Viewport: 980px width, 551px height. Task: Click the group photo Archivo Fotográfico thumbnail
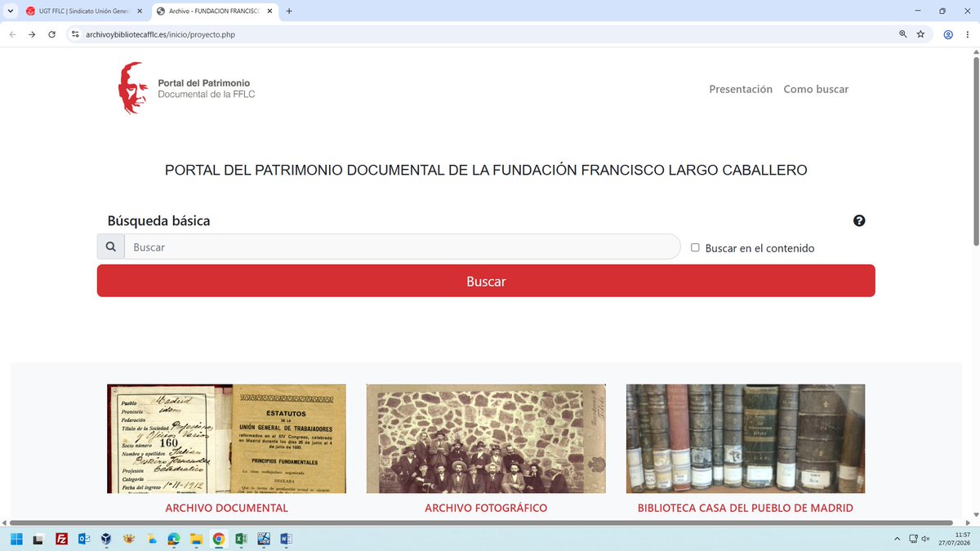pos(486,439)
